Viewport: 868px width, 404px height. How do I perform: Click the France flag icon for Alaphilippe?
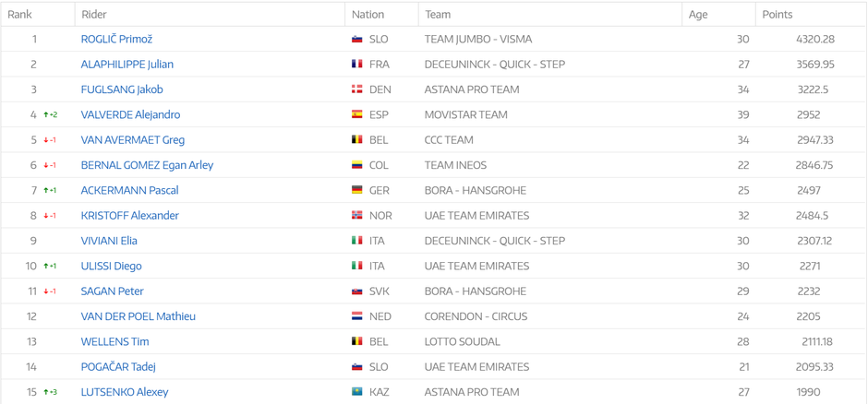pos(356,65)
